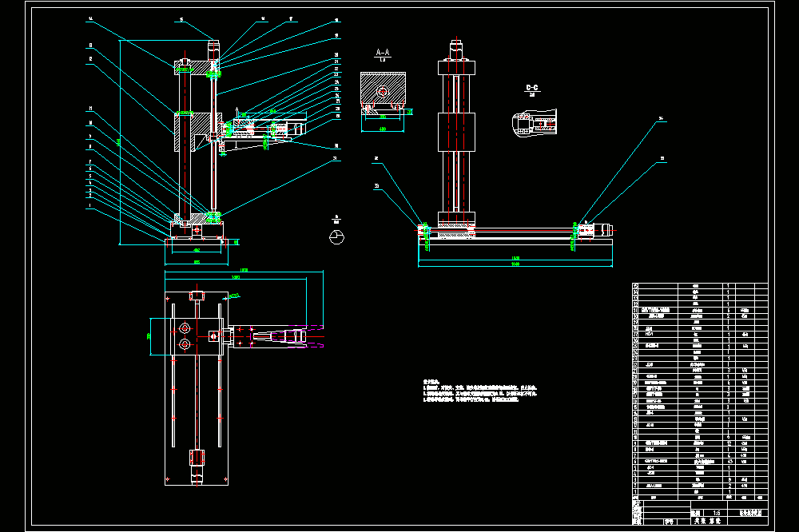Select the technical requirements notes paragraph
The height and width of the screenshot is (532, 799).
[x=479, y=391]
